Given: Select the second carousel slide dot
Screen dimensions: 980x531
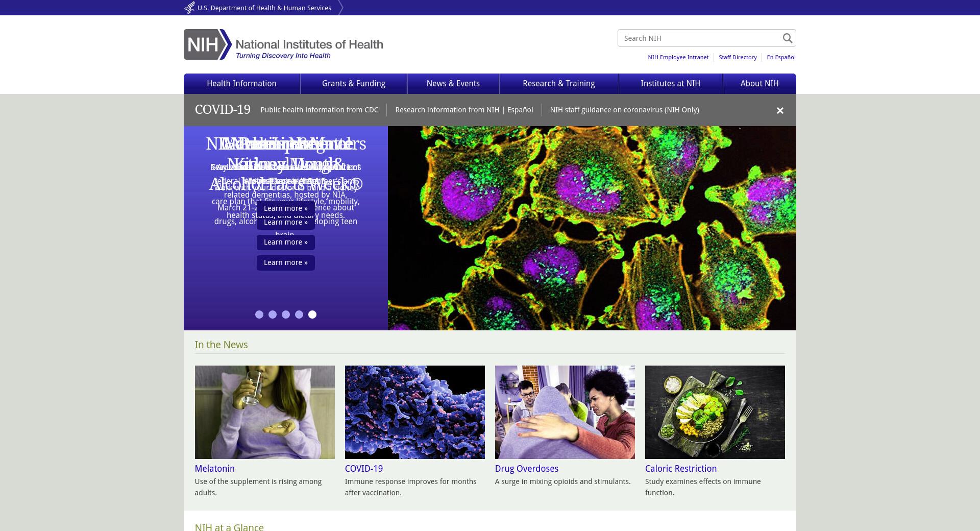Looking at the screenshot, I should 273,315.
